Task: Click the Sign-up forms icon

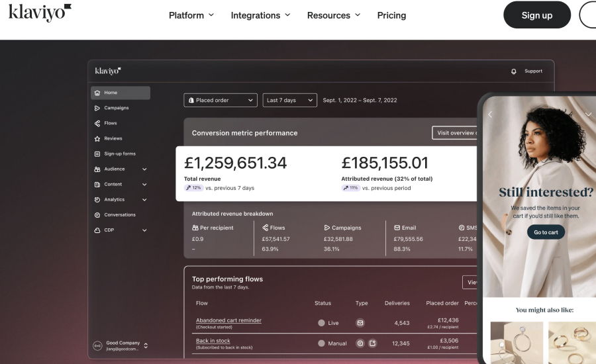Action: point(97,154)
